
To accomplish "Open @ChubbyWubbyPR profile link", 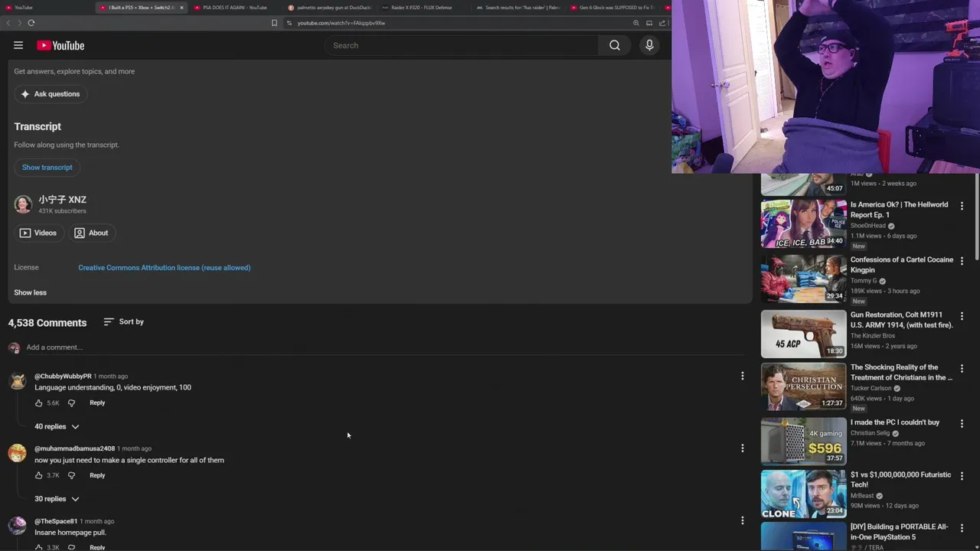I will pyautogui.click(x=63, y=377).
